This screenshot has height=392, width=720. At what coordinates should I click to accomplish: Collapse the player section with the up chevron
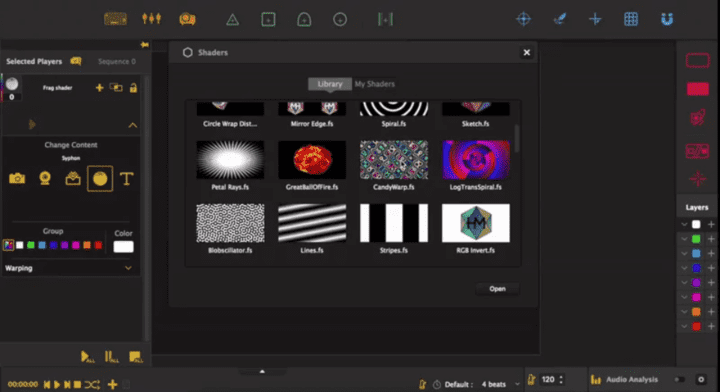[133, 125]
